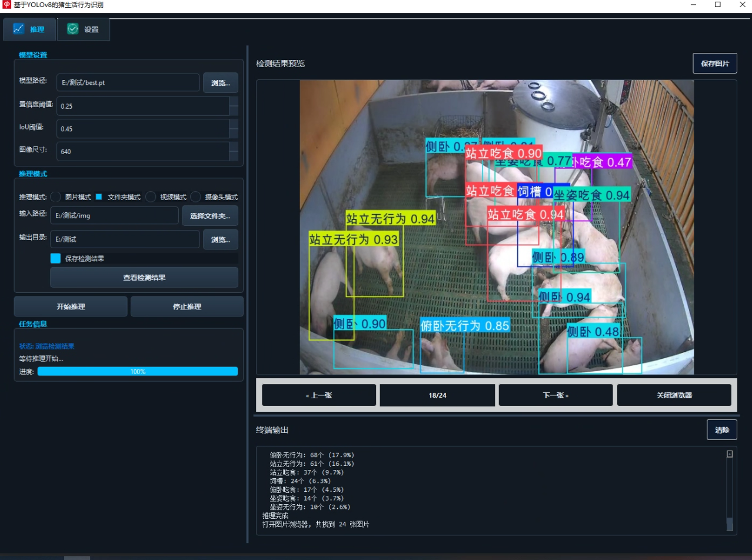752x560 pixels.
Task: Click the 置信度阈值 field showing 0.25
Action: (x=142, y=106)
